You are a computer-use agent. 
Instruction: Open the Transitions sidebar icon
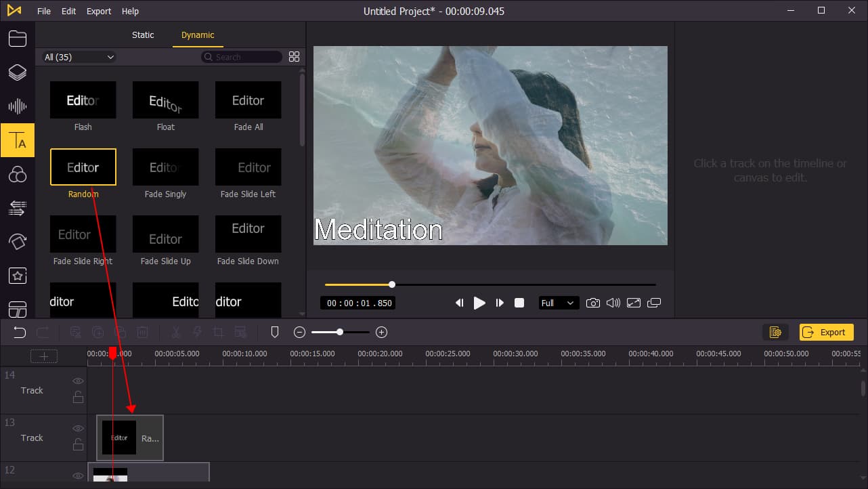(x=18, y=206)
